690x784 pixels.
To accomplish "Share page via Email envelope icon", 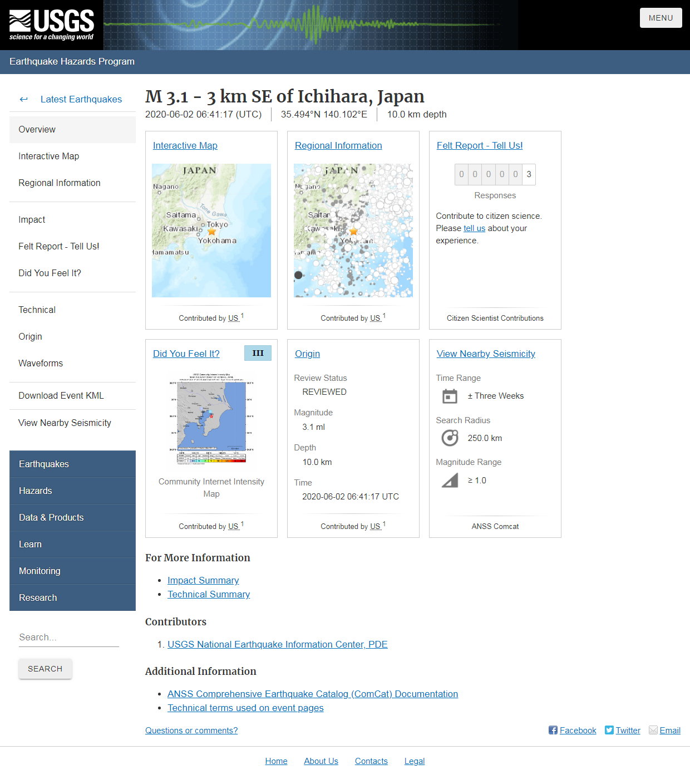I will [x=653, y=730].
